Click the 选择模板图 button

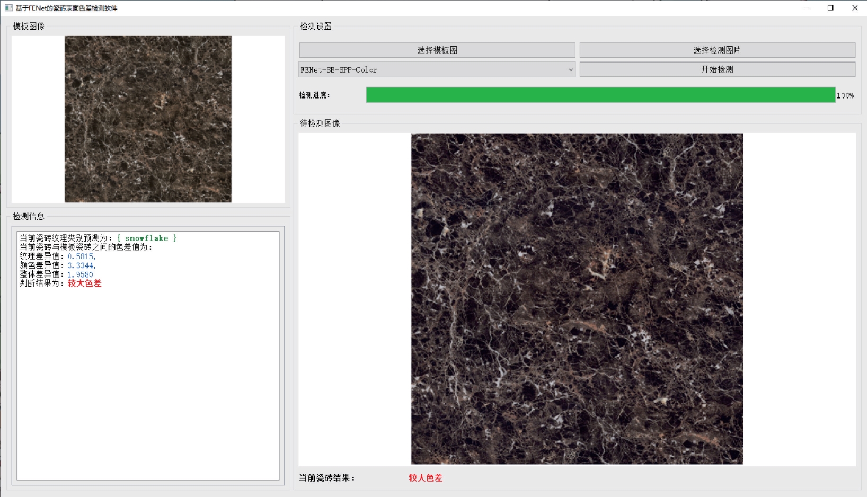[x=437, y=50]
